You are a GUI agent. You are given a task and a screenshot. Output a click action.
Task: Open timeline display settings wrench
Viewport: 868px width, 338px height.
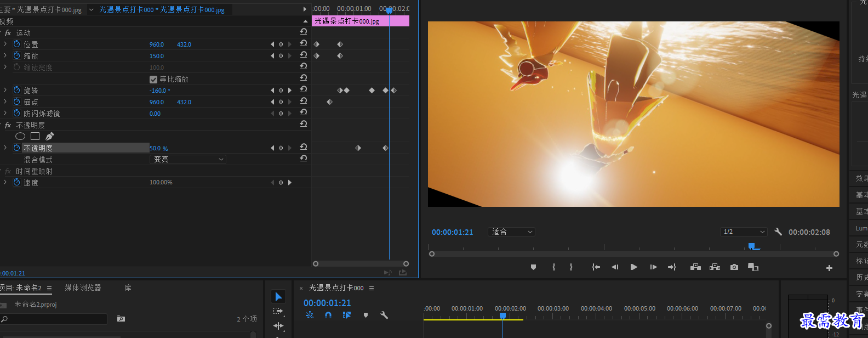point(384,315)
